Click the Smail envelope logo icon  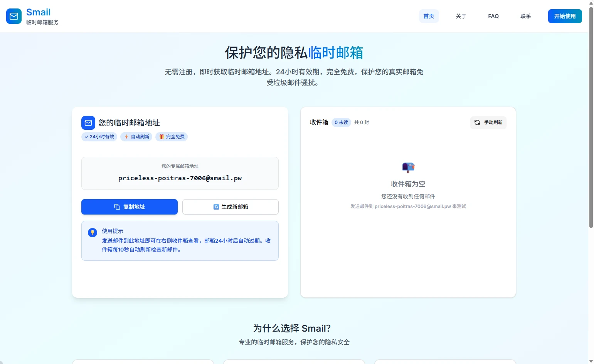pos(14,16)
